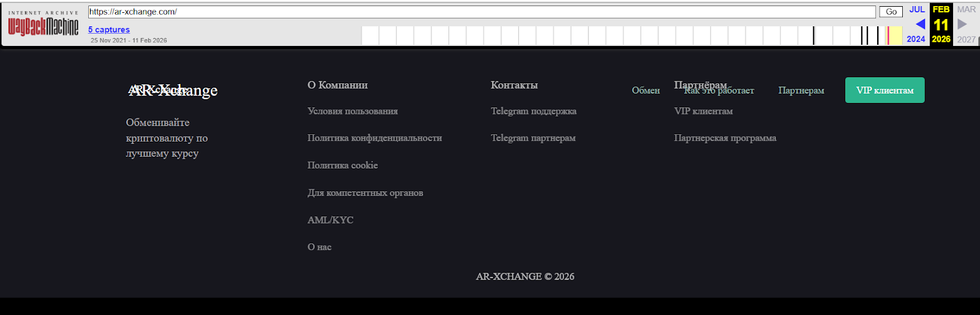Focus the Wayback URL input field
The image size is (980, 315).
pyautogui.click(x=481, y=12)
